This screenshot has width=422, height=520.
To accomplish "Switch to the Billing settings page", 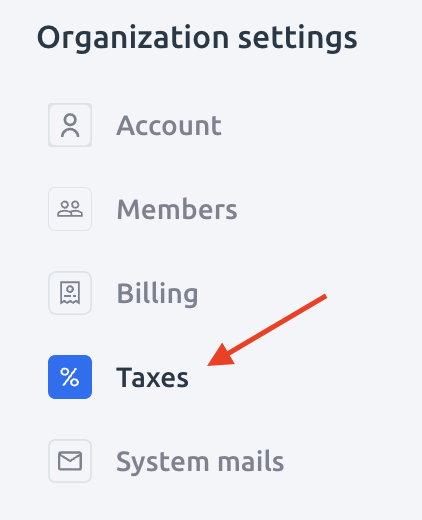I will (x=123, y=293).
